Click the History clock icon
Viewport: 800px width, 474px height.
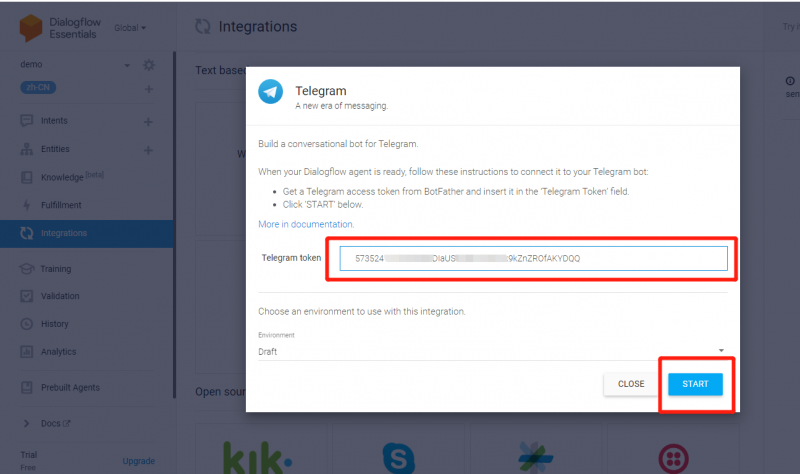pyautogui.click(x=27, y=324)
